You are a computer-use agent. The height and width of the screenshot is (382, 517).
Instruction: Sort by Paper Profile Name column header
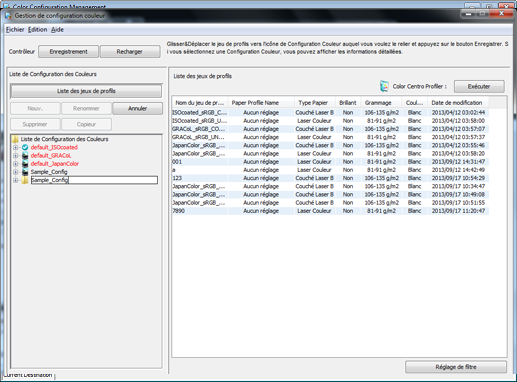(261, 103)
